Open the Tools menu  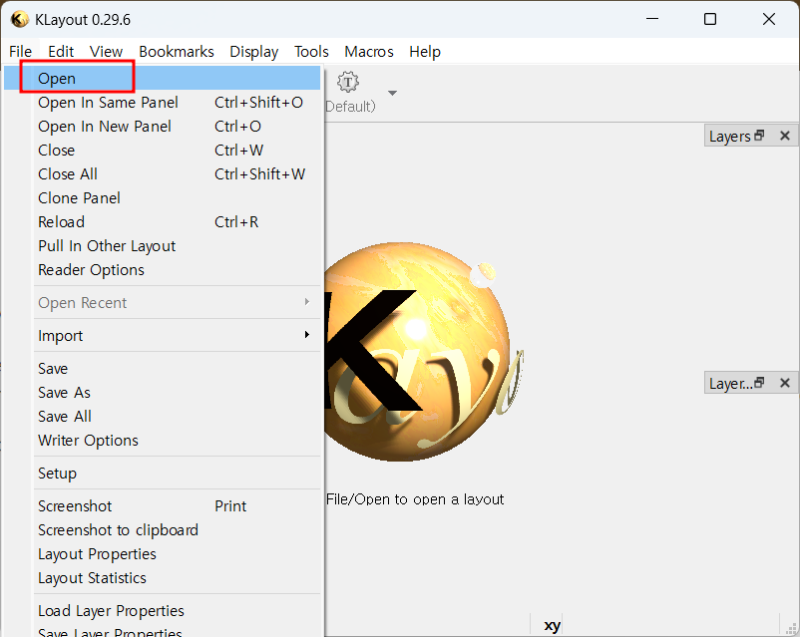311,52
